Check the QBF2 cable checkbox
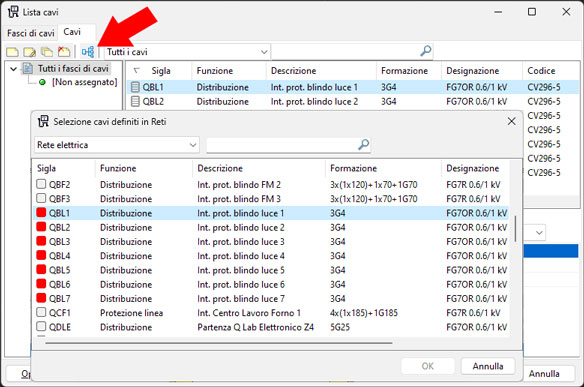The image size is (584, 387). (41, 184)
